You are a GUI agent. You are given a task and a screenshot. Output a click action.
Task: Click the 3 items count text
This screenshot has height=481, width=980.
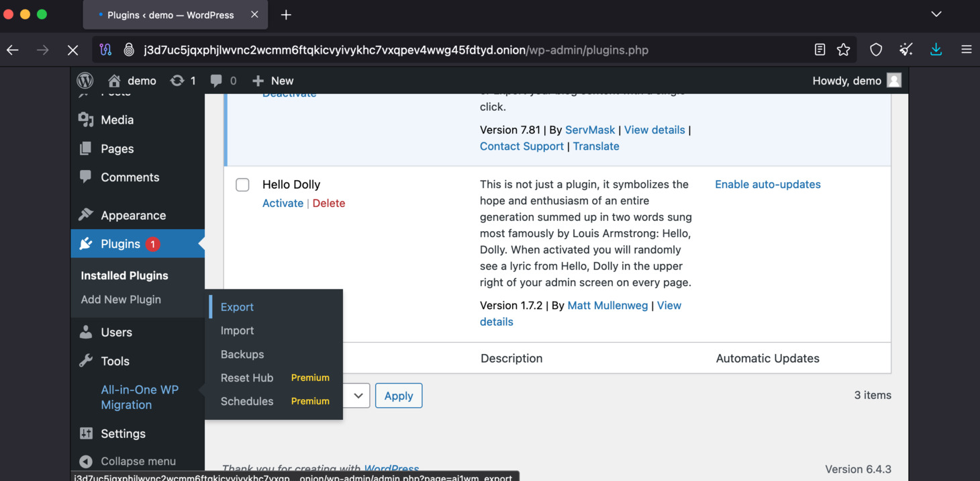point(873,395)
